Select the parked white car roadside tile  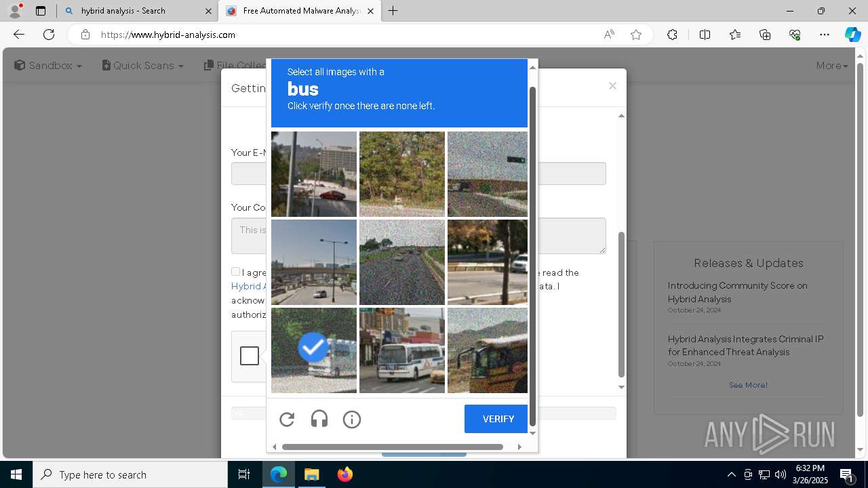pos(488,262)
